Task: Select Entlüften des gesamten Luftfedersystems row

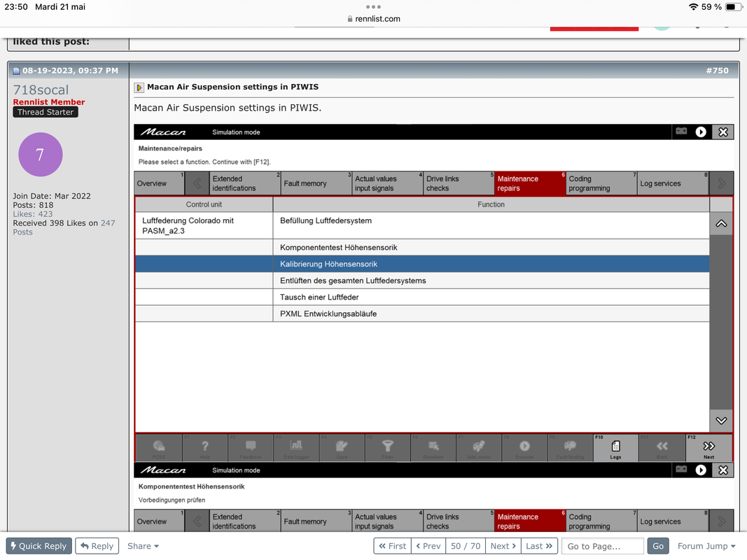Action: (422, 281)
